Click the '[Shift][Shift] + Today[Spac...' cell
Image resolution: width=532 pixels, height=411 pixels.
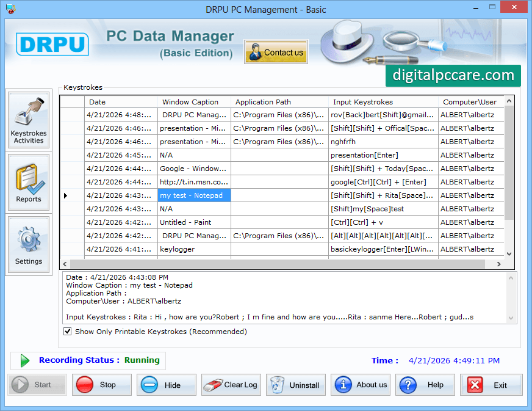[383, 169]
